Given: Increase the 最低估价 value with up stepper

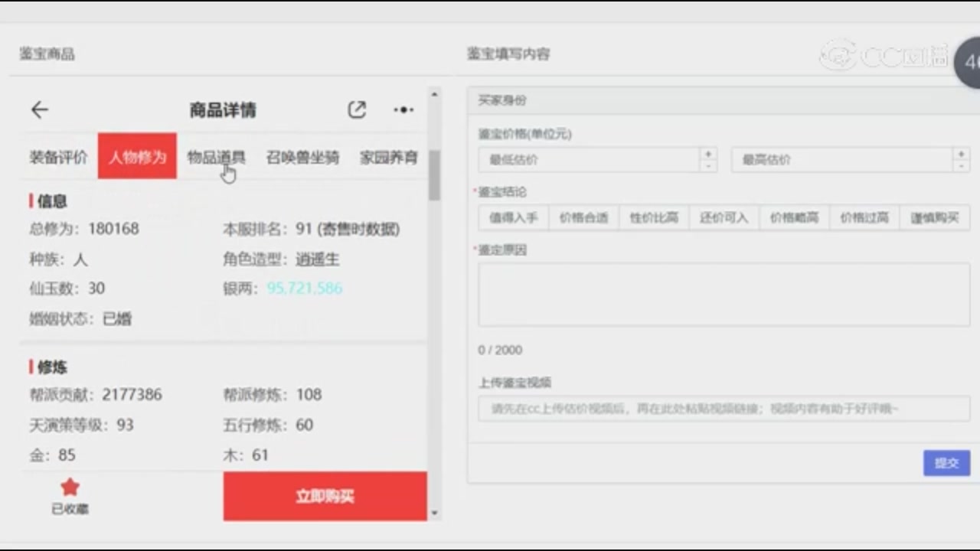Looking at the screenshot, I should click(x=708, y=154).
